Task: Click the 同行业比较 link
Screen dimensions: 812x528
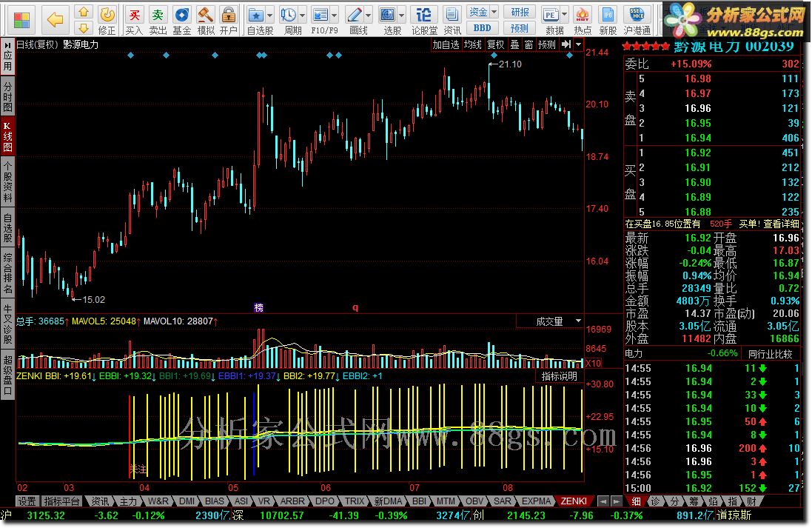Action: pyautogui.click(x=770, y=354)
